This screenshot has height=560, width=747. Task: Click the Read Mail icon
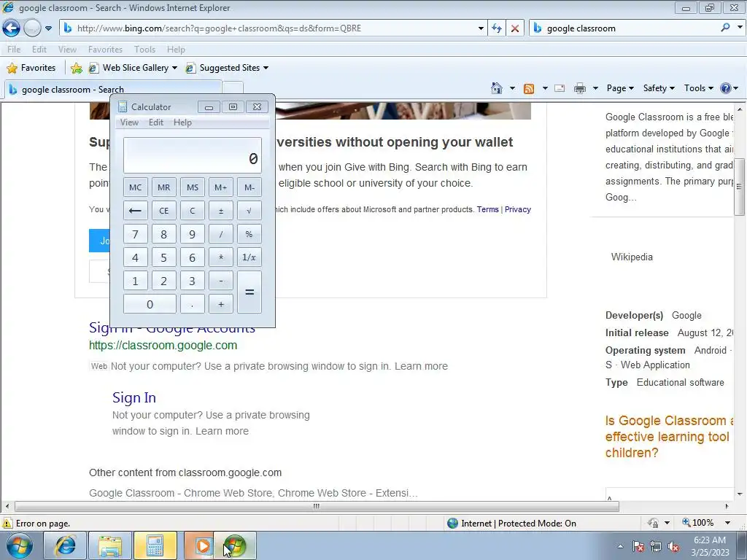(560, 88)
